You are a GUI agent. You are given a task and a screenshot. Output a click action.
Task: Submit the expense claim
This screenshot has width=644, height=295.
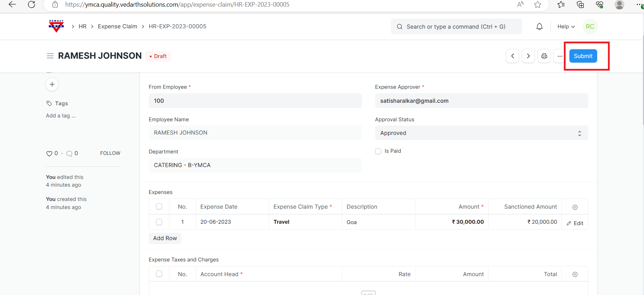click(583, 56)
